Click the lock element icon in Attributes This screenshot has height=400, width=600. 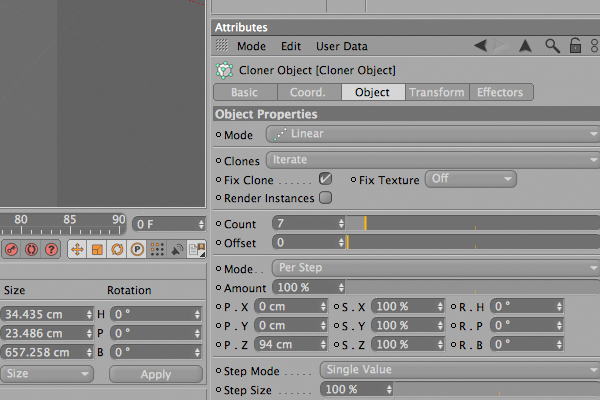point(575,46)
